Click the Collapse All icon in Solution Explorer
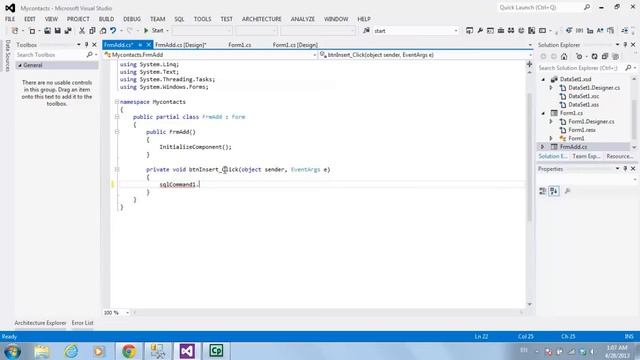Viewport: 640px width, 360px height. [x=604, y=56]
